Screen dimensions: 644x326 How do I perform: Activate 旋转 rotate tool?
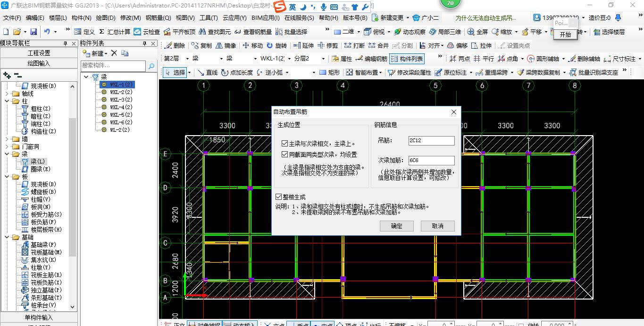click(276, 45)
